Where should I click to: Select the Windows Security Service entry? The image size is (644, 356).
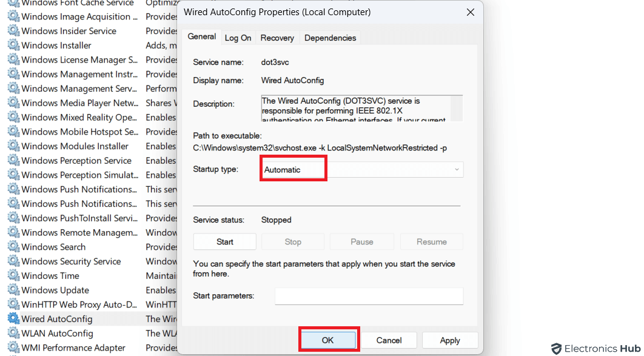(71, 261)
